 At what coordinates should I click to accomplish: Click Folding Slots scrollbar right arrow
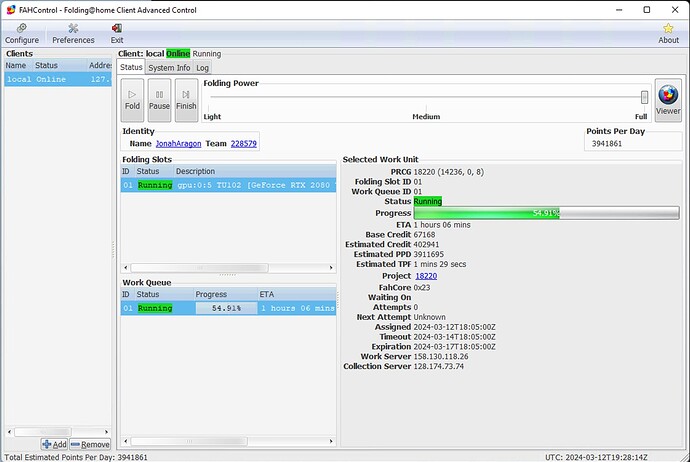[x=331, y=268]
